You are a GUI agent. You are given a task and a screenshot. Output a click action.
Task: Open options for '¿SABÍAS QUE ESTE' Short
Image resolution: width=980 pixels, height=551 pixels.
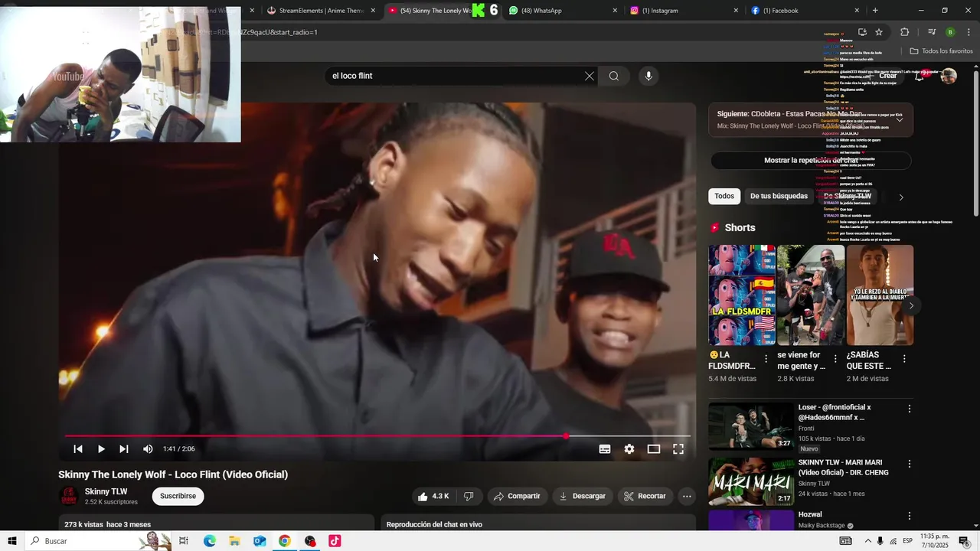(x=904, y=359)
